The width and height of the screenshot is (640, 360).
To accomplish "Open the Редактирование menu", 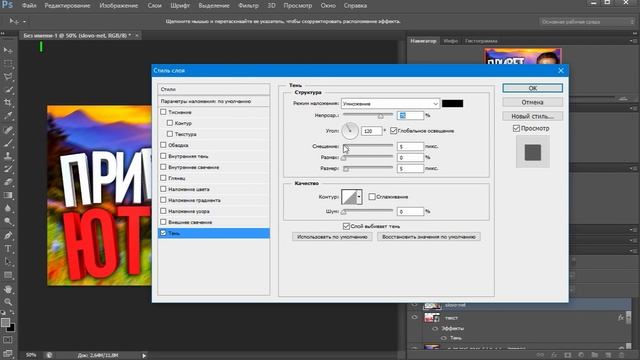I will point(67,6).
